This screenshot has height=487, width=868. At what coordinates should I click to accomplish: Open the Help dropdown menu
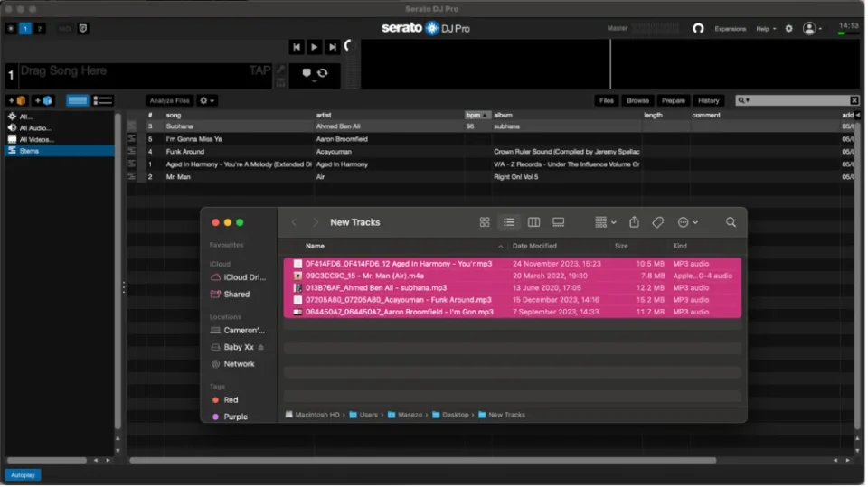768,29
